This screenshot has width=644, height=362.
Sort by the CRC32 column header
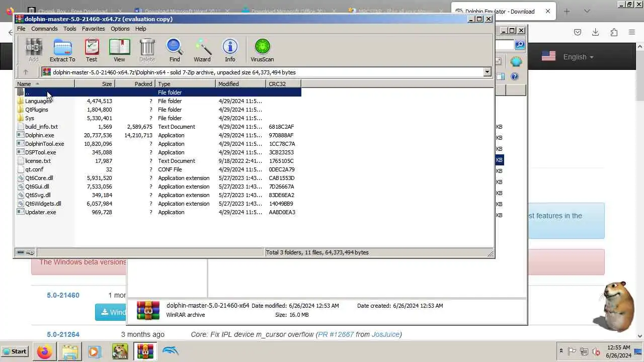[x=283, y=84]
